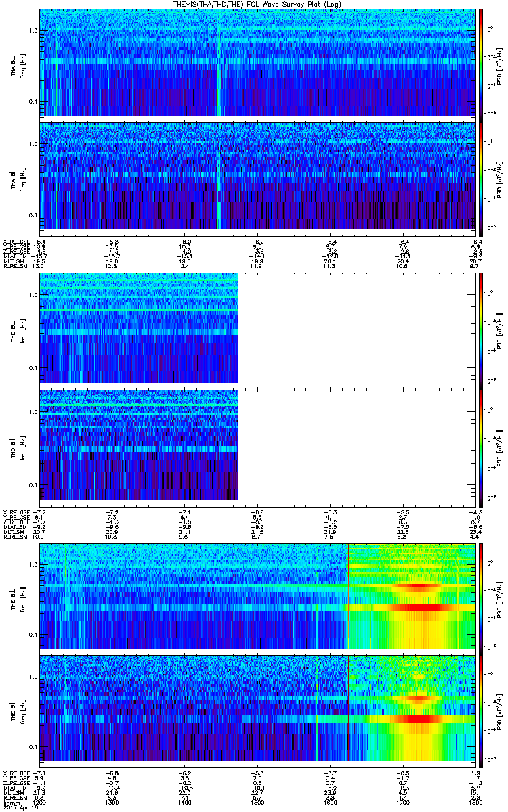
Task: Click the 1500 time label on the bottom axis
Action: pos(257,803)
